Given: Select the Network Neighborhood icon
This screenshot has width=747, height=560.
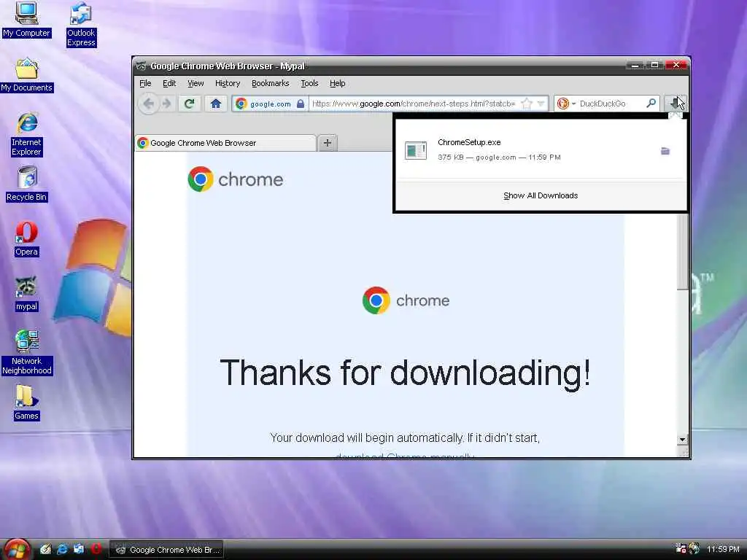Looking at the screenshot, I should 27,352.
